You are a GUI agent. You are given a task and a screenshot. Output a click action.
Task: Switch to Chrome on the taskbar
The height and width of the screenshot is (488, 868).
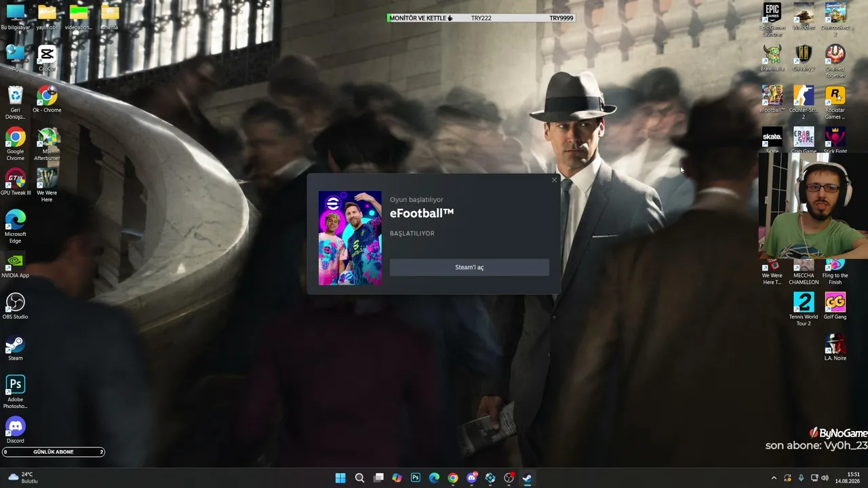tap(453, 478)
